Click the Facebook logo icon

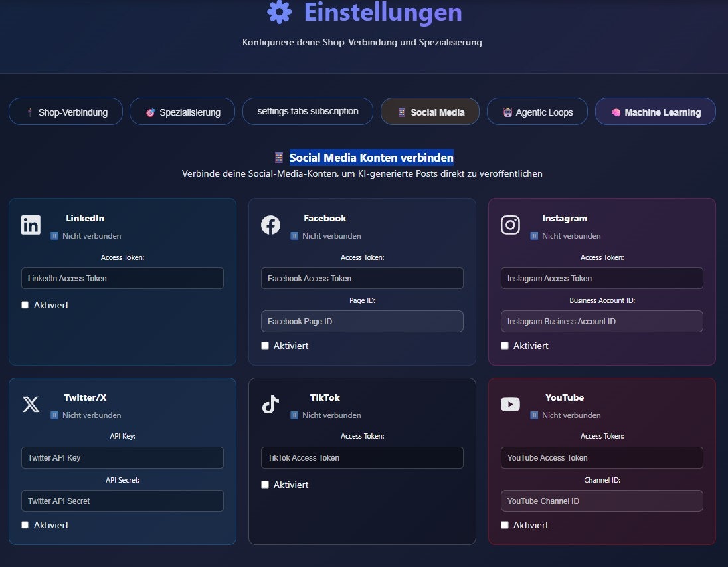point(270,225)
